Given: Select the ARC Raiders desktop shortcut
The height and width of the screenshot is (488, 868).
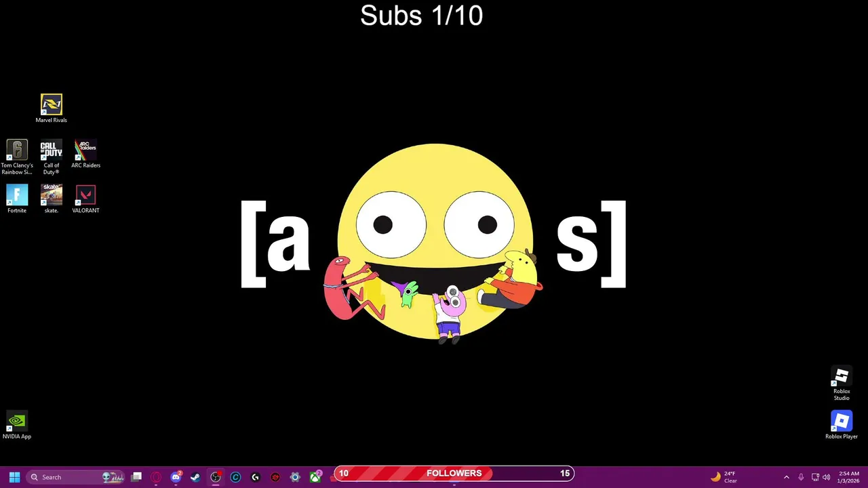Looking at the screenshot, I should pos(85,154).
